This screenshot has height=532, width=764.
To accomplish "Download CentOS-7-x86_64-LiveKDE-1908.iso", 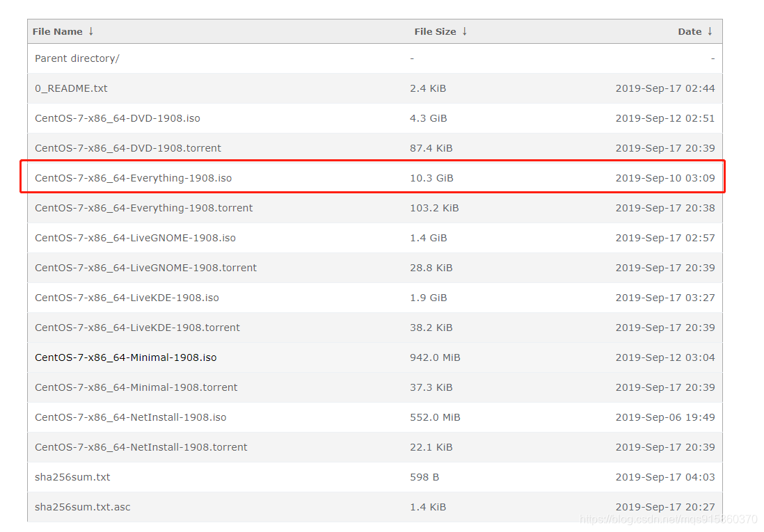I will pyautogui.click(x=127, y=298).
